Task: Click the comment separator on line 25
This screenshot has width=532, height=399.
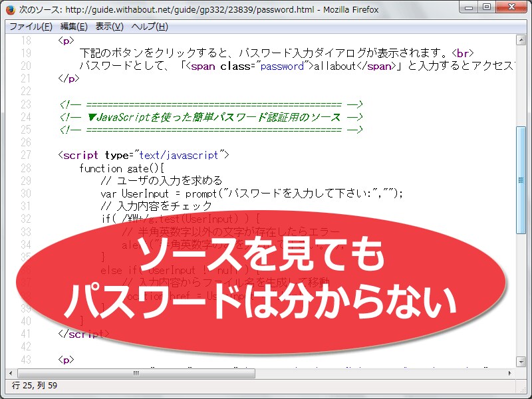Action: point(211,130)
